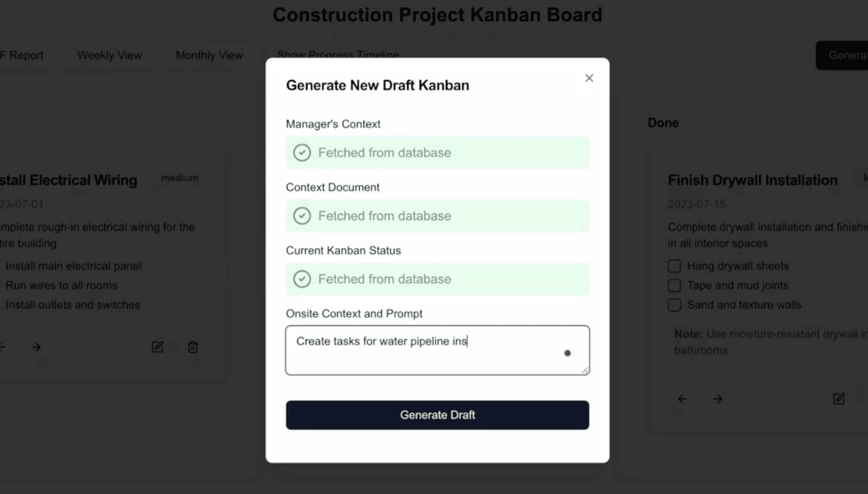Screen dimensions: 868x494
Task: Click inside the Onsite Context and Prompt text area
Action: 437,350
